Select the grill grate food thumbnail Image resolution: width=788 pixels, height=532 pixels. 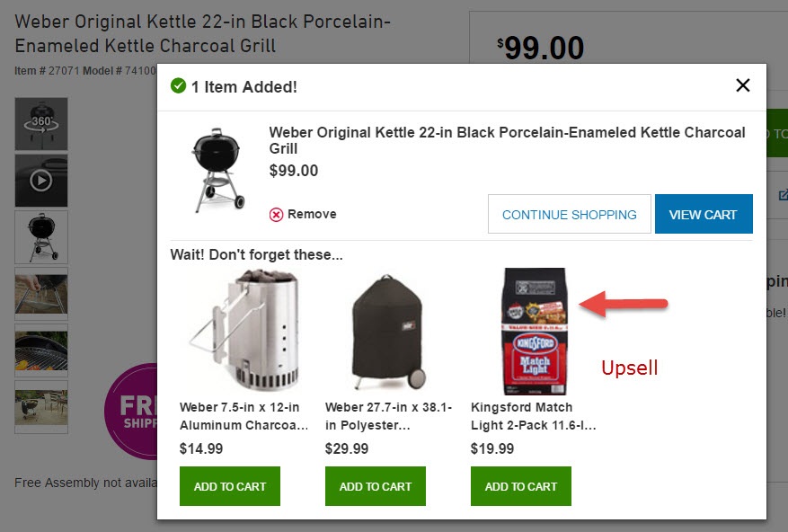coord(41,350)
